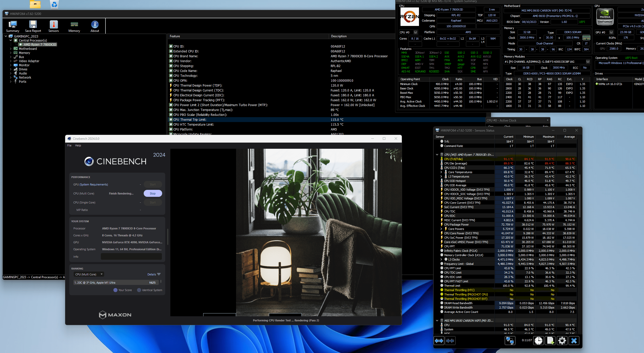Click the Network computers icon in tree

point(16,77)
